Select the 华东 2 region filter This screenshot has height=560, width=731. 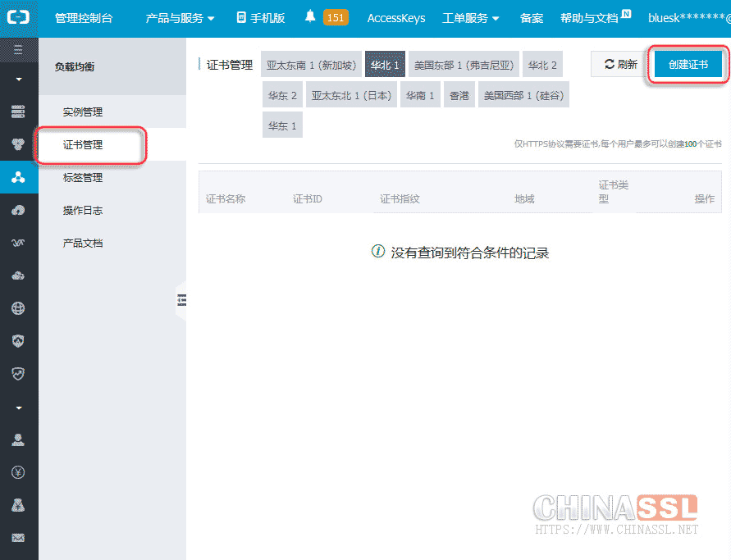(x=282, y=95)
